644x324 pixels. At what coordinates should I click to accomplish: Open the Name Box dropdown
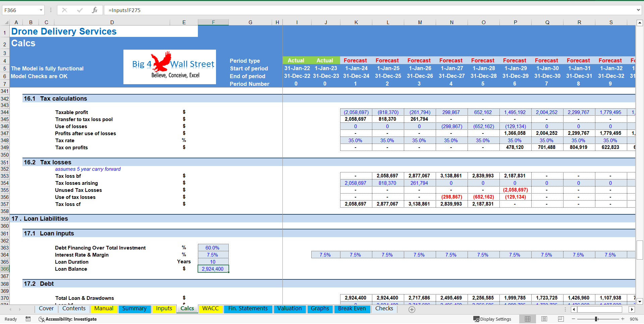point(41,10)
